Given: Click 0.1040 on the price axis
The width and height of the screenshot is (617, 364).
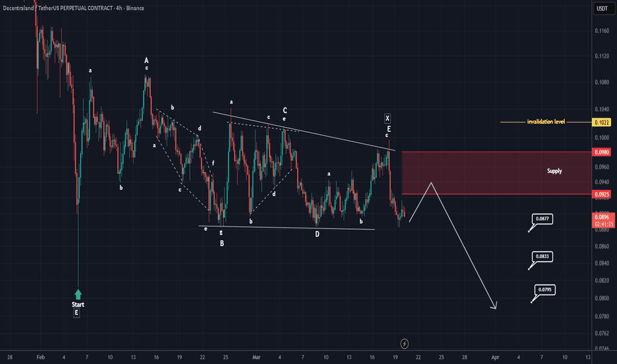Looking at the screenshot, I should click(x=602, y=109).
